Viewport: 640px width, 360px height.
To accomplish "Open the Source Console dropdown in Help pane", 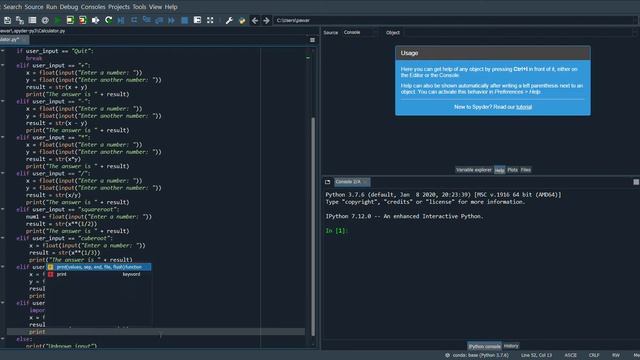I will coord(360,32).
